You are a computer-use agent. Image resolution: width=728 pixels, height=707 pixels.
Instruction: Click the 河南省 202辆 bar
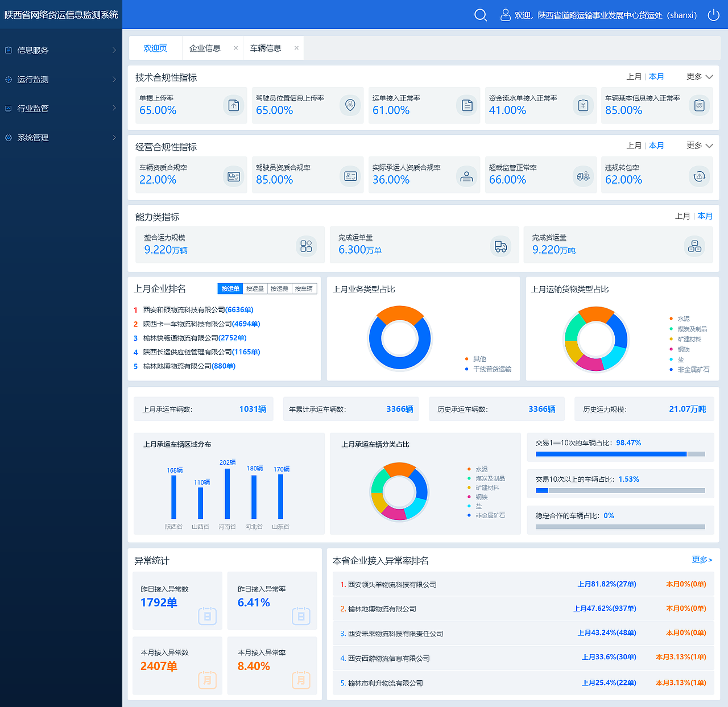(x=227, y=493)
